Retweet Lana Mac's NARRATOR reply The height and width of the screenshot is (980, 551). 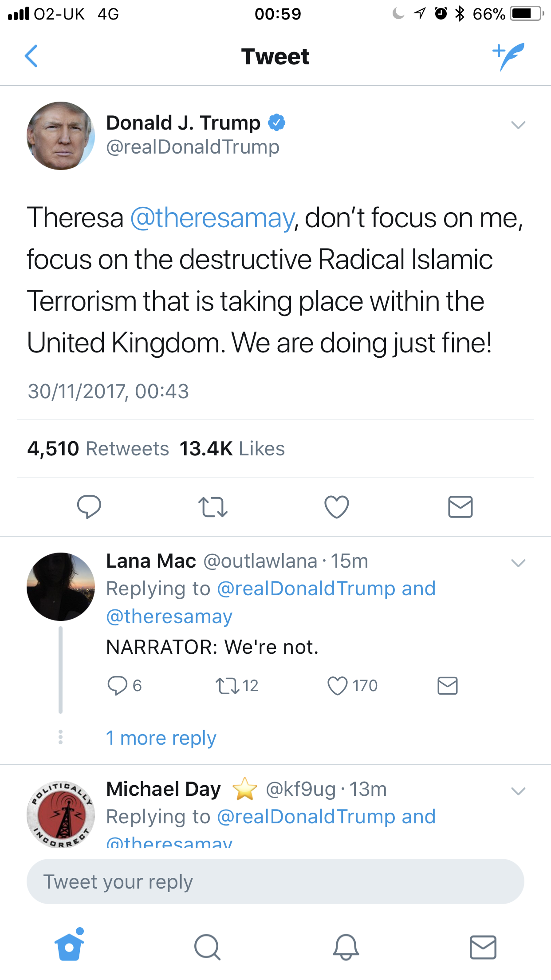[227, 685]
